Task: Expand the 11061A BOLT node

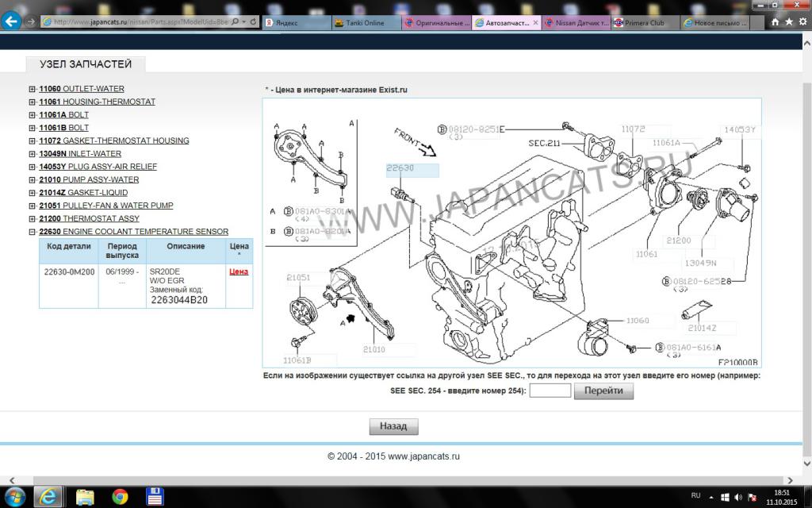Action: pyautogui.click(x=32, y=115)
